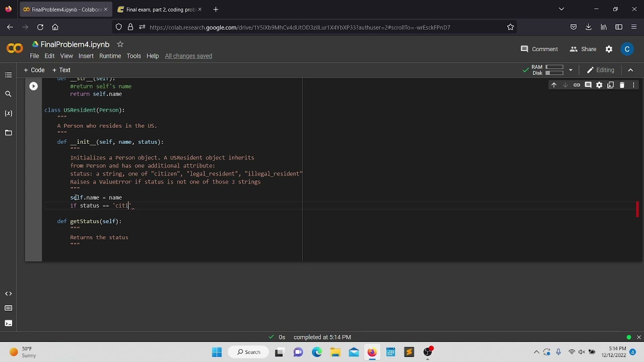The width and height of the screenshot is (644, 362).
Task: Add a comment to the cell
Action: point(588,85)
